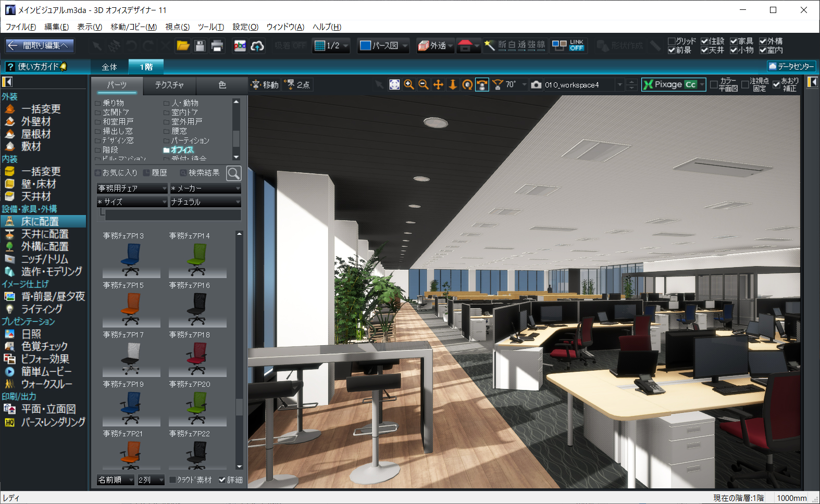This screenshot has height=504, width=820.
Task: Enable the グリッド checkbox
Action: [x=672, y=41]
